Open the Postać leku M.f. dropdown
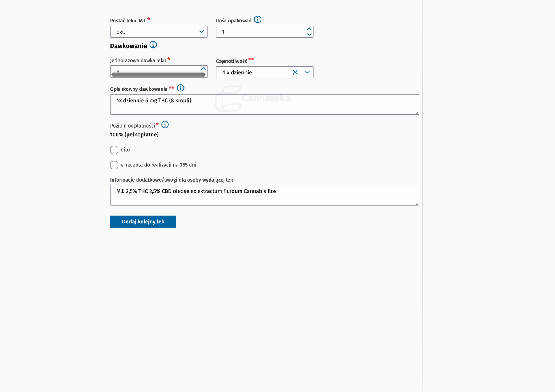The width and height of the screenshot is (555, 392). [x=158, y=32]
